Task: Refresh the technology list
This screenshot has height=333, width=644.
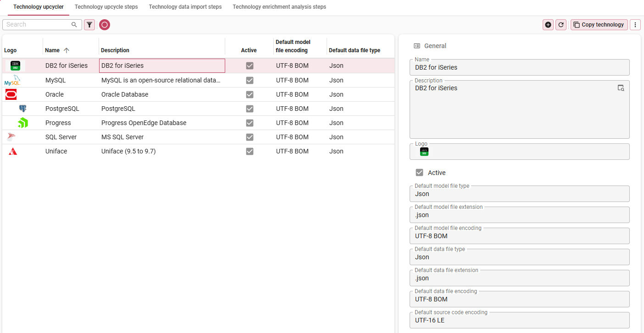Action: pyautogui.click(x=561, y=25)
